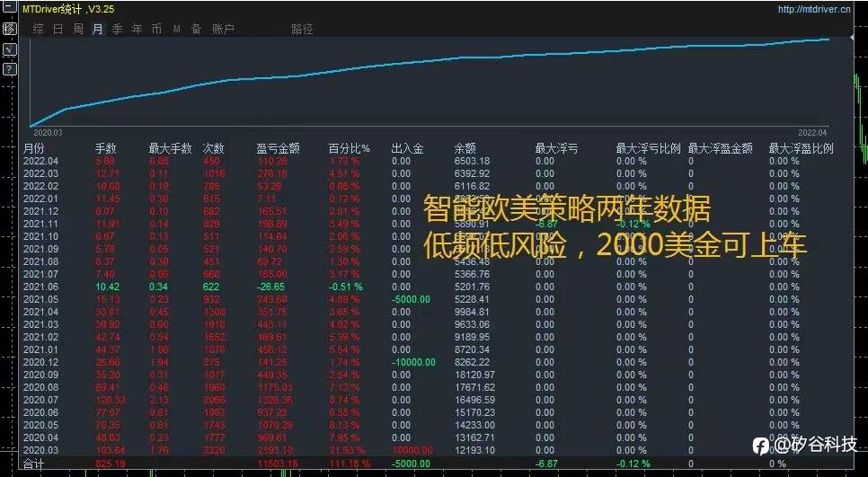Click the blue equity curve line
Screen dimensions: 868x477
[430, 61]
